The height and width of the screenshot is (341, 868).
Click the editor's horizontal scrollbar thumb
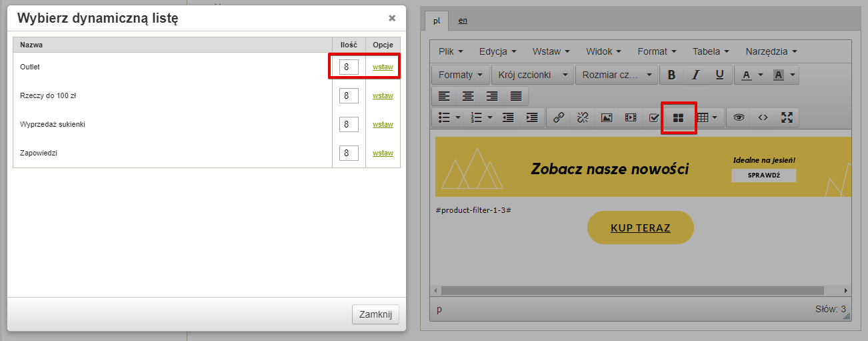(632, 291)
